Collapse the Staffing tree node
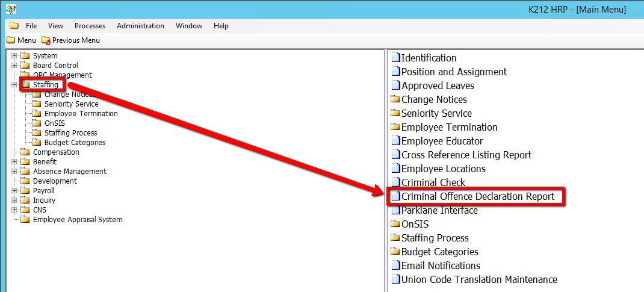 tap(14, 85)
